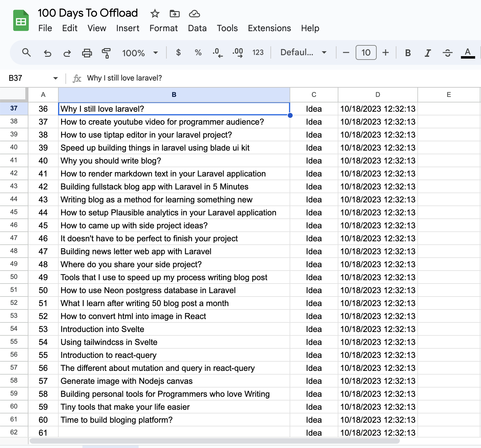This screenshot has height=448, width=481.
Task: Select cell "Generate image with Nodejs canvas"
Action: [174, 381]
